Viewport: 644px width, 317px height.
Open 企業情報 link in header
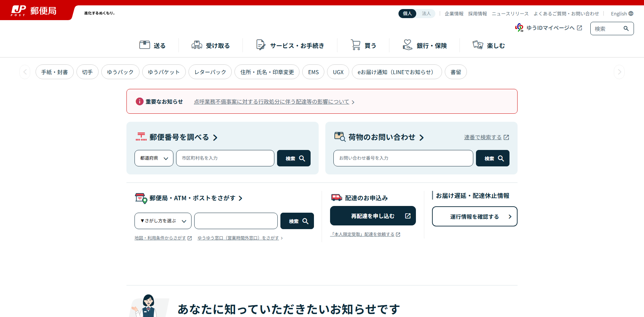pyautogui.click(x=454, y=13)
